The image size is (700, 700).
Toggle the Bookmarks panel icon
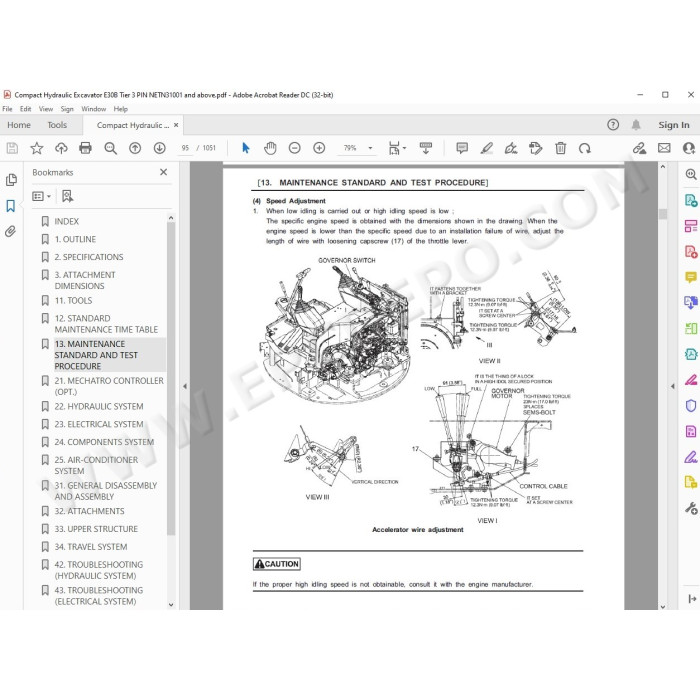coord(11,206)
